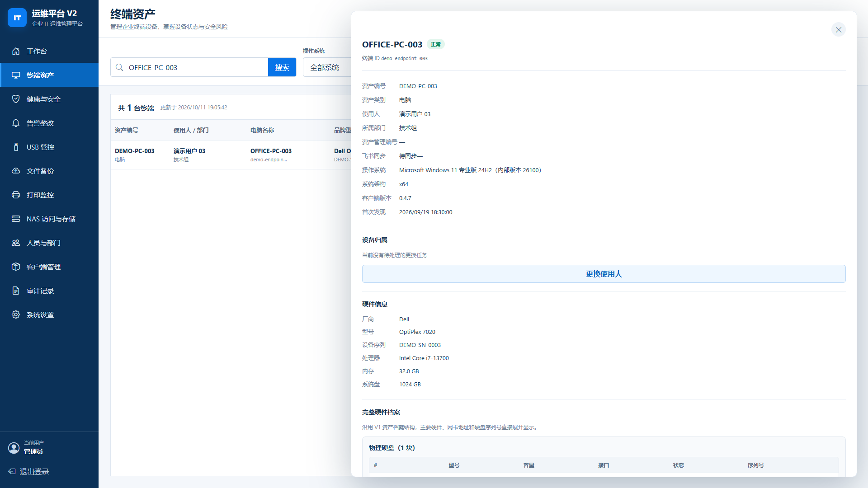Click the 序列号 column header in disk table
This screenshot has width=868, height=488.
click(756, 465)
